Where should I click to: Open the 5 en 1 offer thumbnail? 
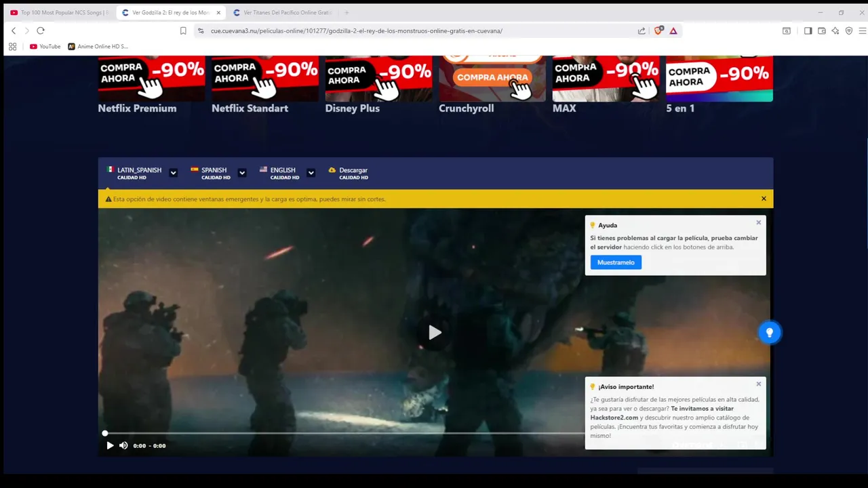click(719, 79)
